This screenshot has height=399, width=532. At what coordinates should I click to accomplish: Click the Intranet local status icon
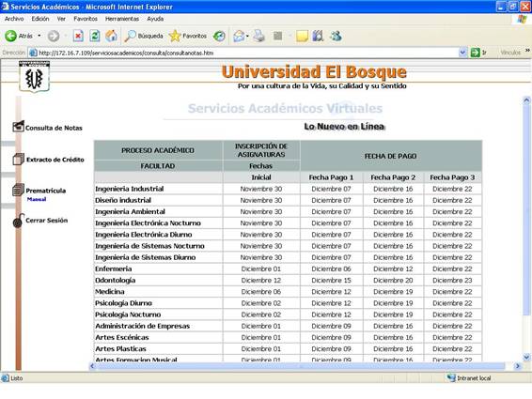click(451, 377)
